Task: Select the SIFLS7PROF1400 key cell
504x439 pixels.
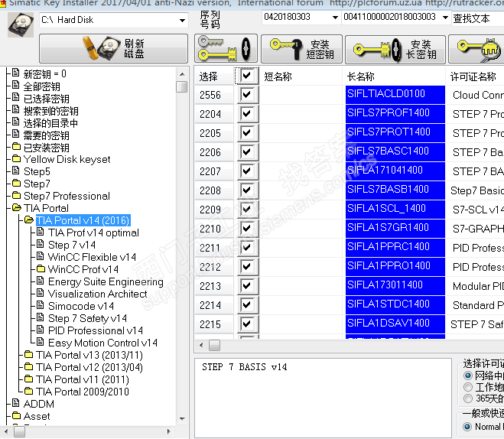Action: tap(395, 113)
